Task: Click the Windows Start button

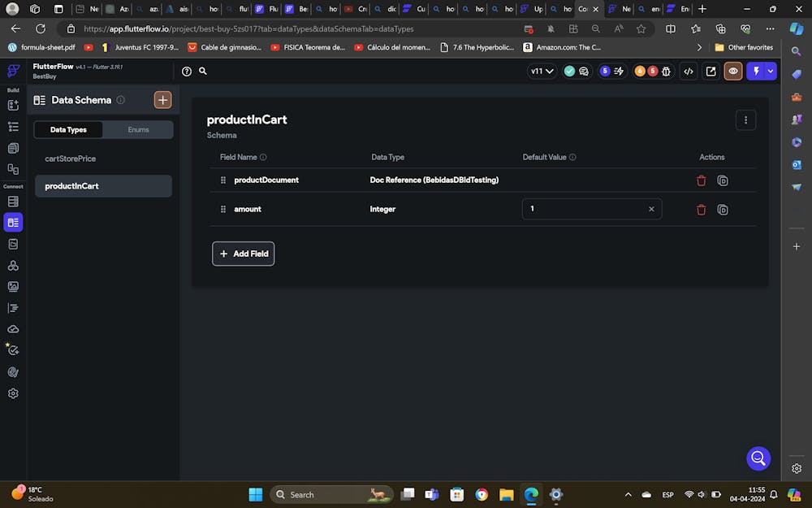Action: pos(255,494)
